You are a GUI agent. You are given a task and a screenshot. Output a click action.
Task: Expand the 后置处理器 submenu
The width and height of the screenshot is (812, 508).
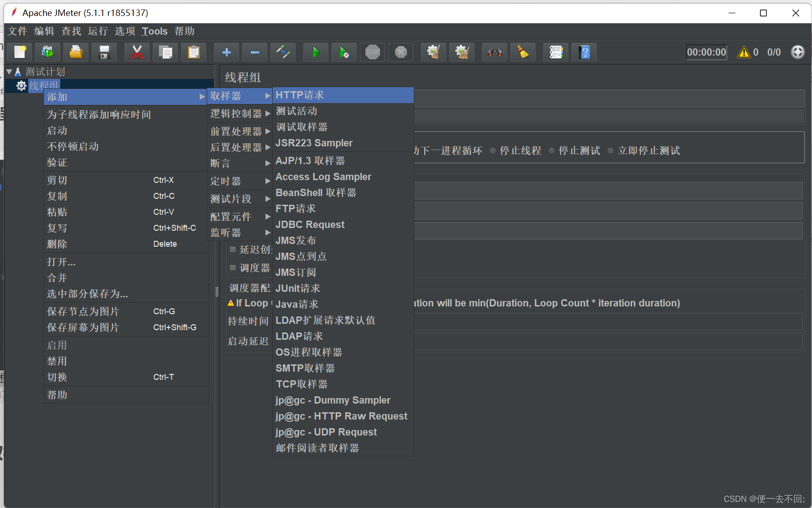point(240,147)
